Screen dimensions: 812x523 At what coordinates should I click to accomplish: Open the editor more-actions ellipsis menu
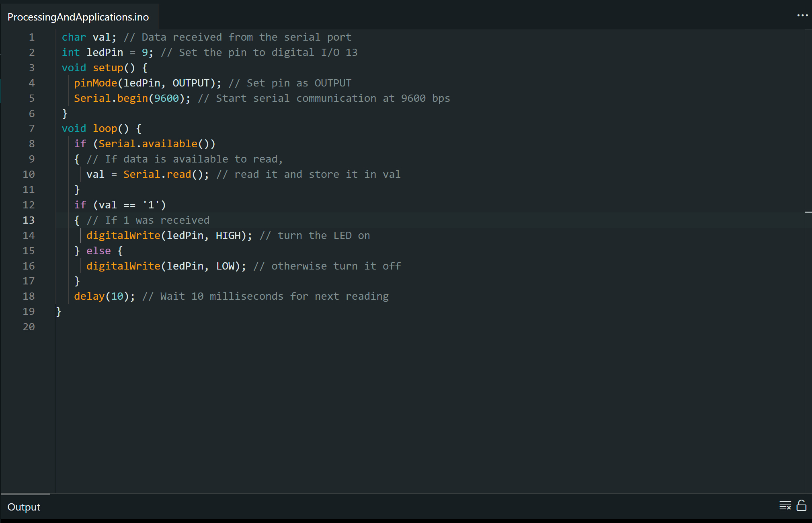pos(802,15)
